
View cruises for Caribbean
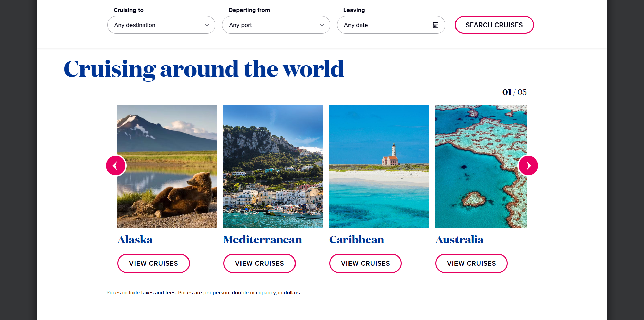(x=365, y=263)
